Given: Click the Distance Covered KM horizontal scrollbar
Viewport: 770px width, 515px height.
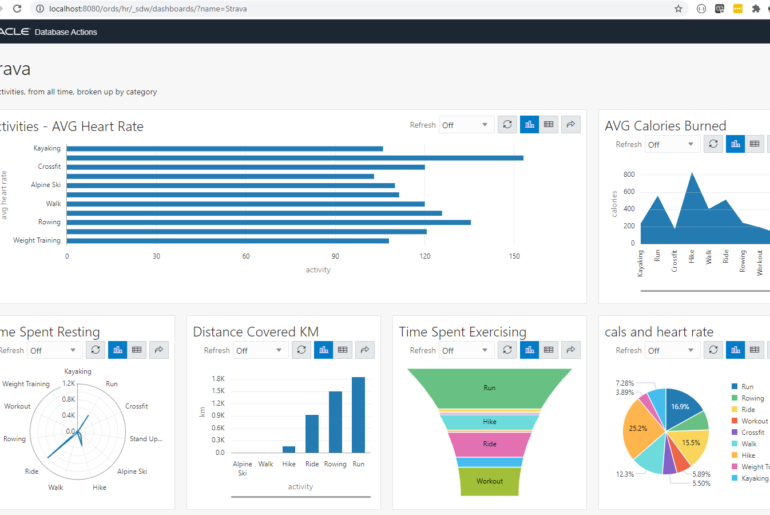Looking at the screenshot, I should pyautogui.click(x=301, y=497).
